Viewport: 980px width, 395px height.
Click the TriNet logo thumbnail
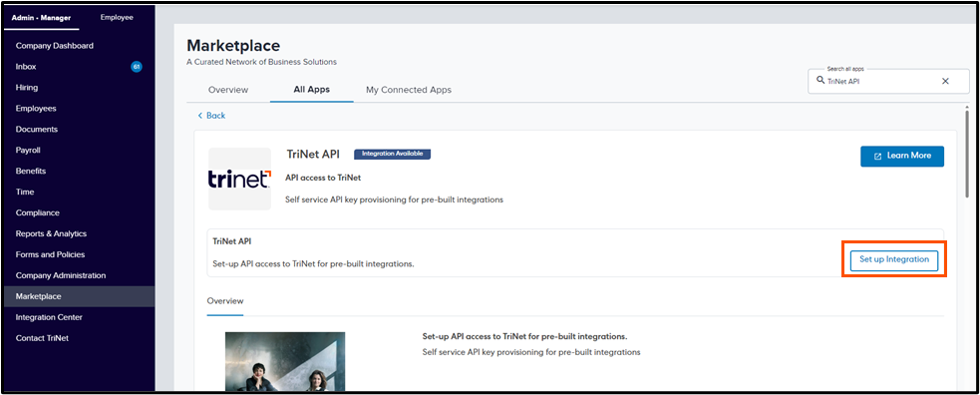click(240, 179)
